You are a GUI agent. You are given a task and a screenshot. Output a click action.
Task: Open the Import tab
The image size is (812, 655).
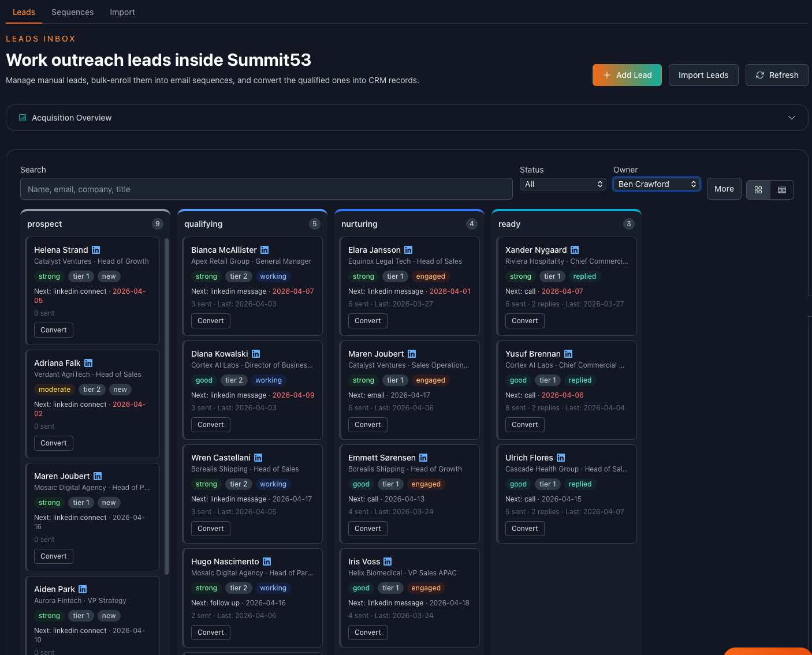point(122,12)
